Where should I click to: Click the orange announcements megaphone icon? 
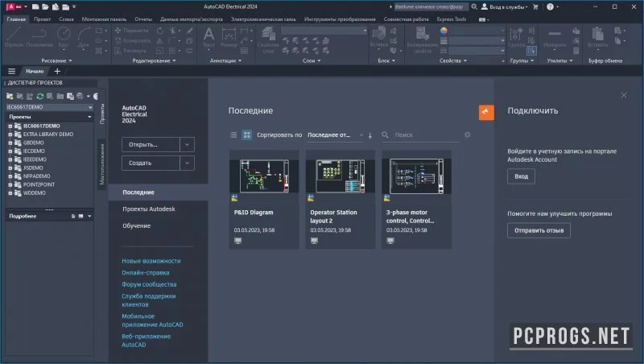point(486,112)
